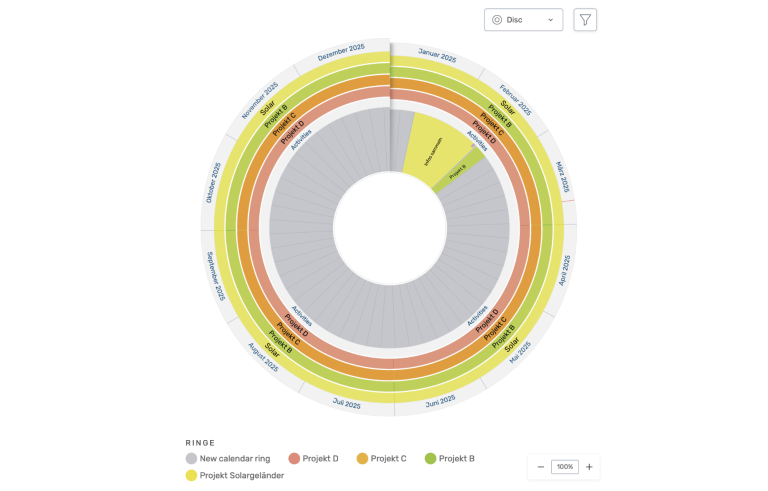
Task: Select the Juni 2025 month label
Action: tap(439, 402)
